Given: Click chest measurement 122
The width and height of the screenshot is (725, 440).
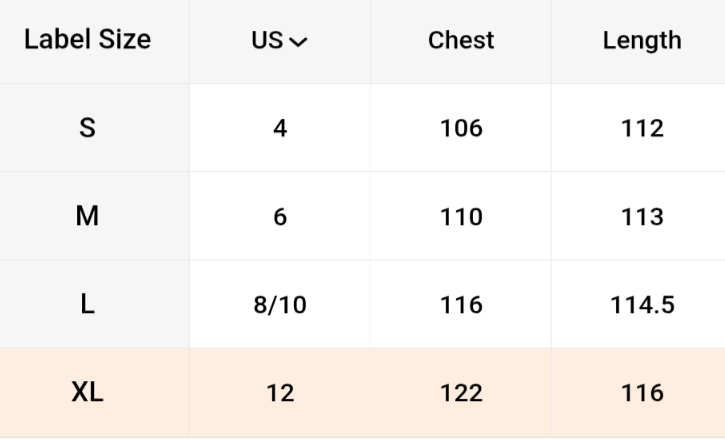Looking at the screenshot, I should [x=461, y=393].
